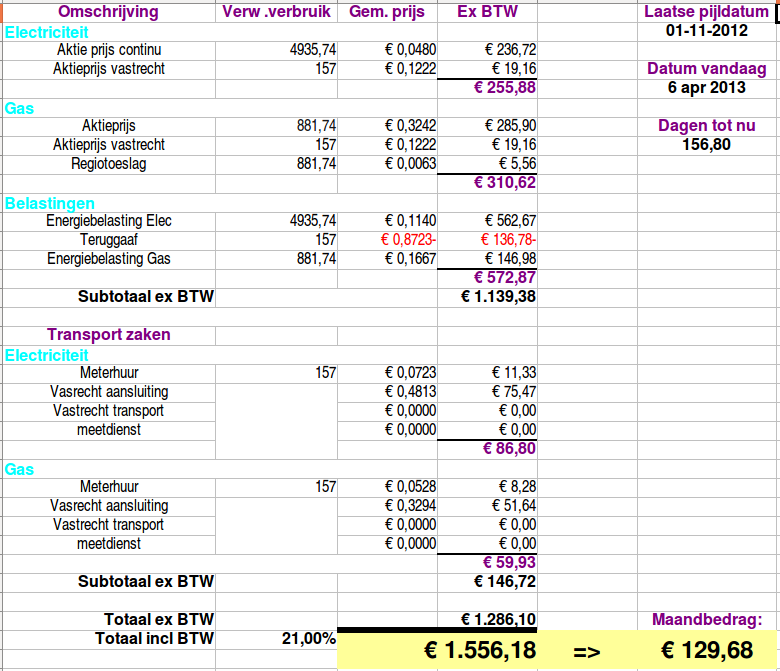
Task: Select the 'Energiebelasting Elec' cell
Action: click(108, 221)
